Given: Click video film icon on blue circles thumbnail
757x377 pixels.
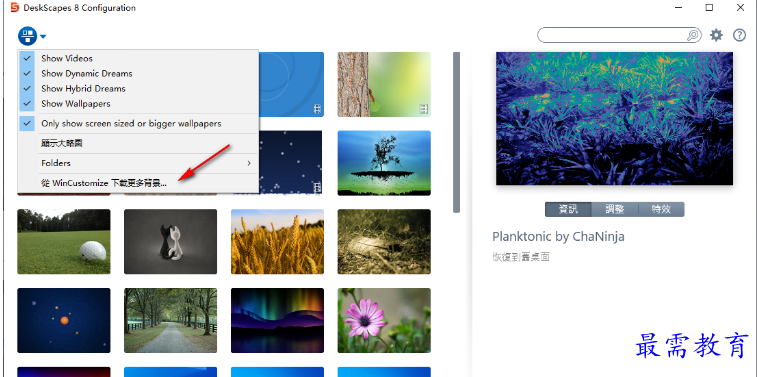Looking at the screenshot, I should 317,110.
